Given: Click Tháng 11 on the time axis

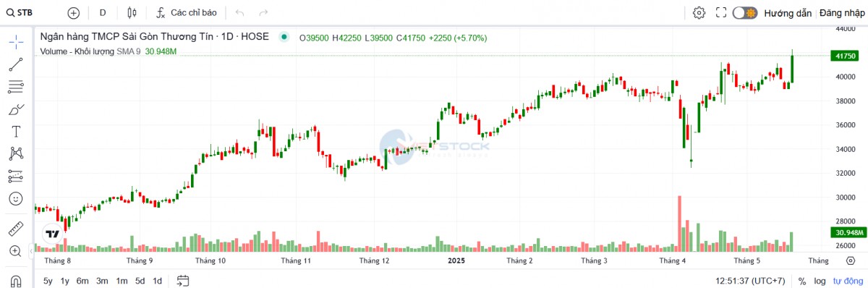Looking at the screenshot, I should (296, 260).
